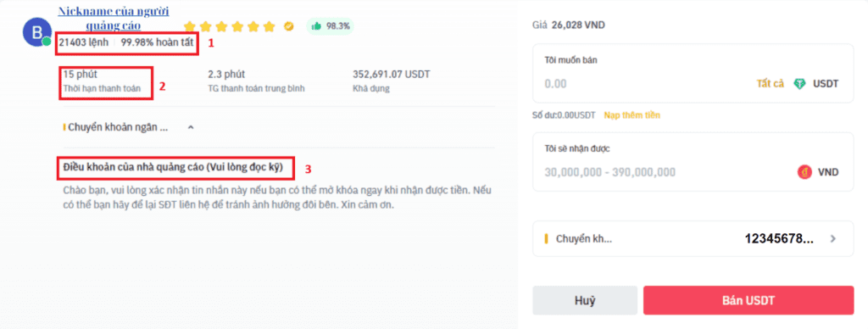Focus the Tôi sẽ nhận được VND field
The width and height of the screenshot is (868, 329).
(x=693, y=162)
